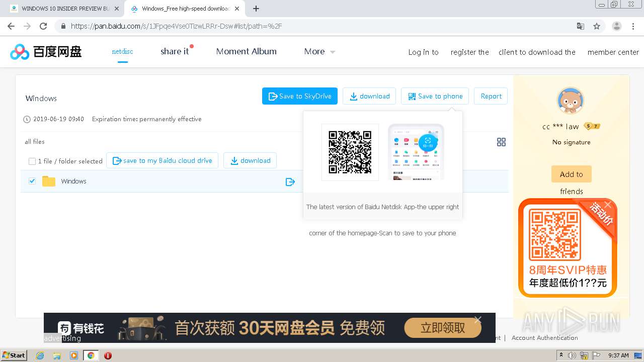Image resolution: width=644 pixels, height=362 pixels.
Task: Click the download button beside file selection
Action: click(250, 160)
